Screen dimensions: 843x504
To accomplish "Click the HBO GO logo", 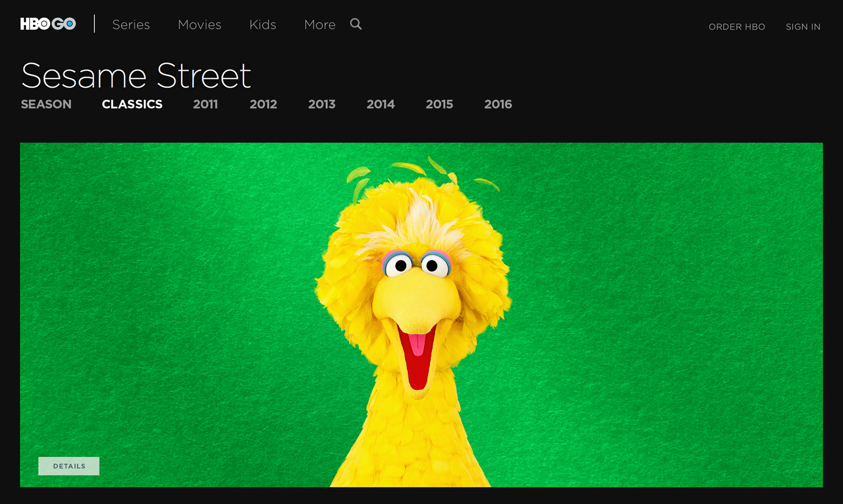I will tap(48, 24).
